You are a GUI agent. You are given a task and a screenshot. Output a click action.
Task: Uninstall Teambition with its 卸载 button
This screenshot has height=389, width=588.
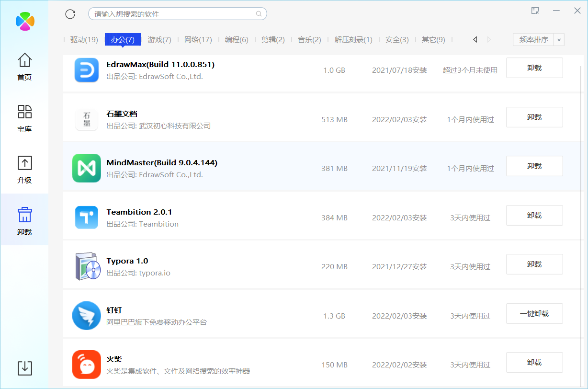click(534, 216)
